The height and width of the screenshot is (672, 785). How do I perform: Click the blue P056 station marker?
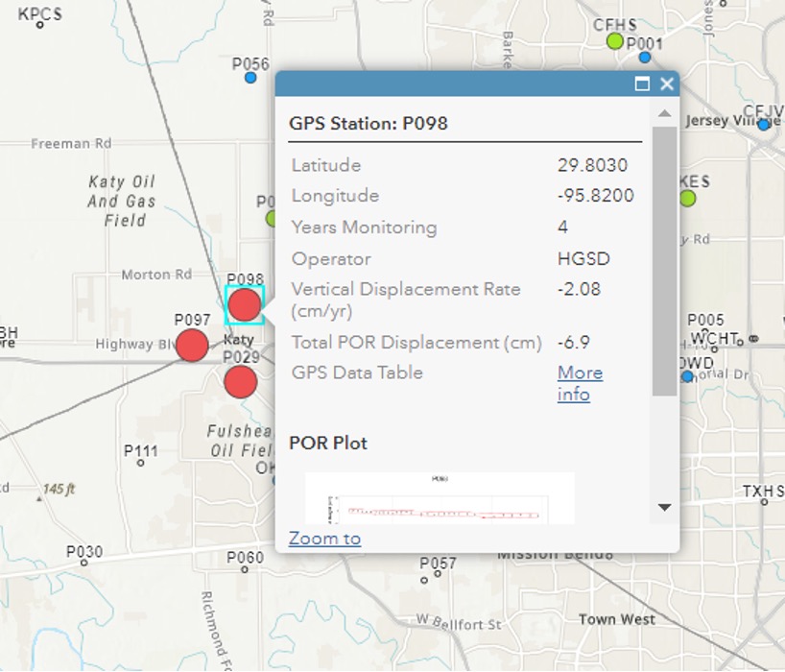pos(250,78)
